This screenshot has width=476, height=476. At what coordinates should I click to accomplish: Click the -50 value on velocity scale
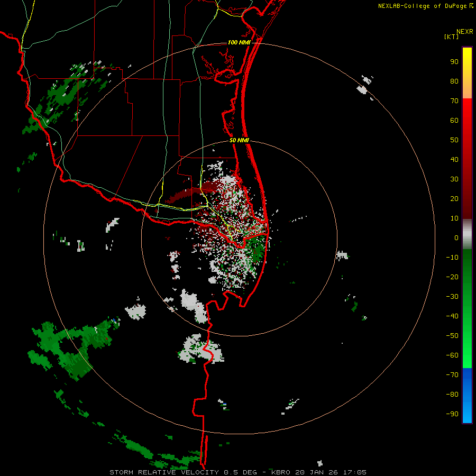(452, 336)
